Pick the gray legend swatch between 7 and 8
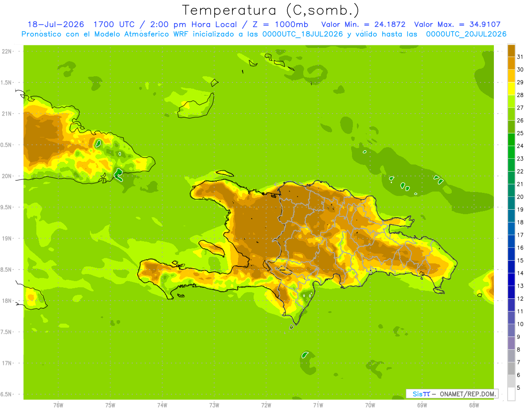Screen dimensions: 532x411 coord(511,356)
